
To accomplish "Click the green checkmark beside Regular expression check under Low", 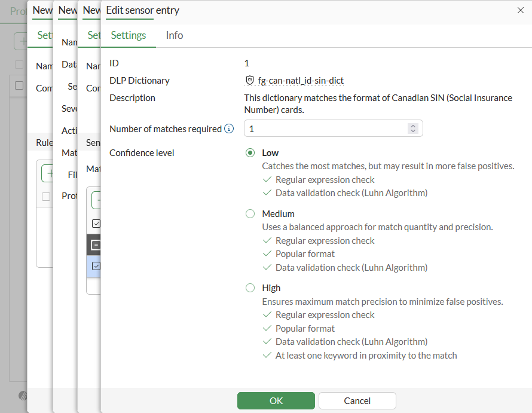I will coord(267,179).
